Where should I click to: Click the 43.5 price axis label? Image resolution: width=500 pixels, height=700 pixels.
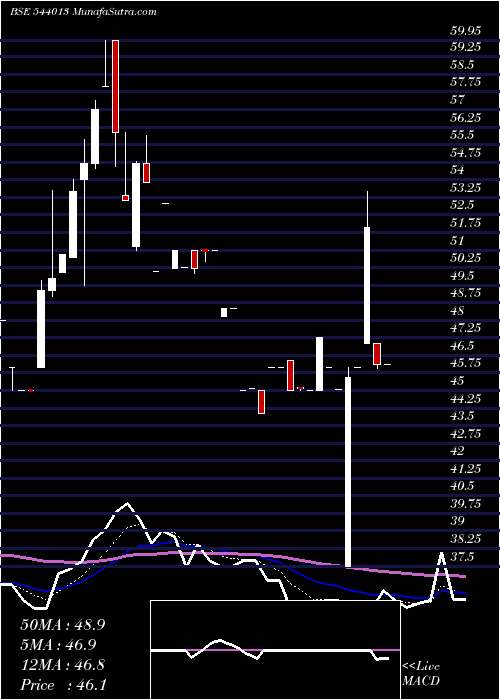coord(462,416)
